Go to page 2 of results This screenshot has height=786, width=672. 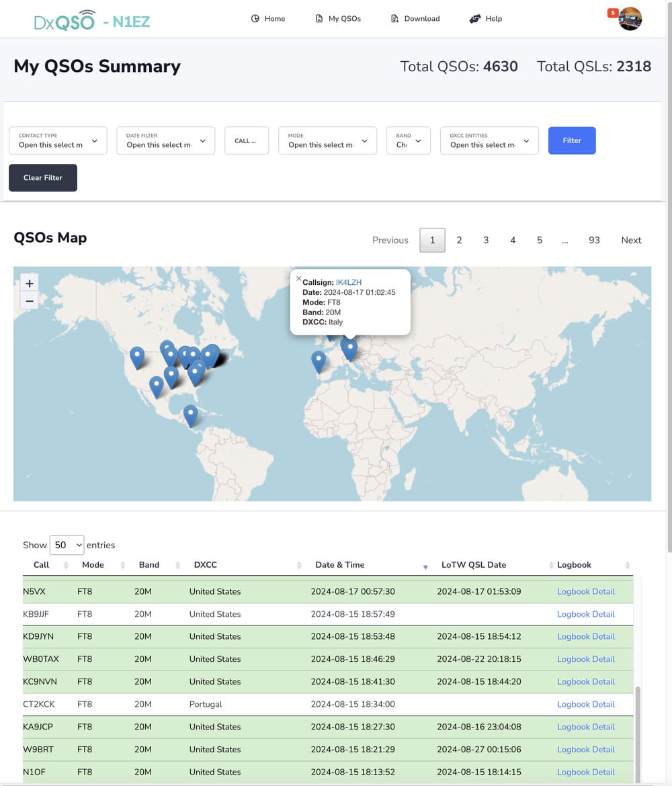click(x=459, y=240)
